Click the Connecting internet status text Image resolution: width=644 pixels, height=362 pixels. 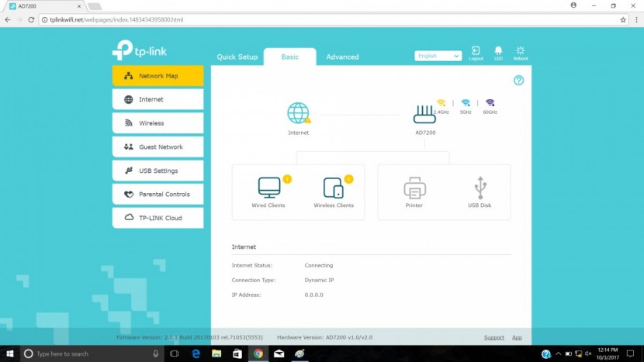pyautogui.click(x=319, y=266)
